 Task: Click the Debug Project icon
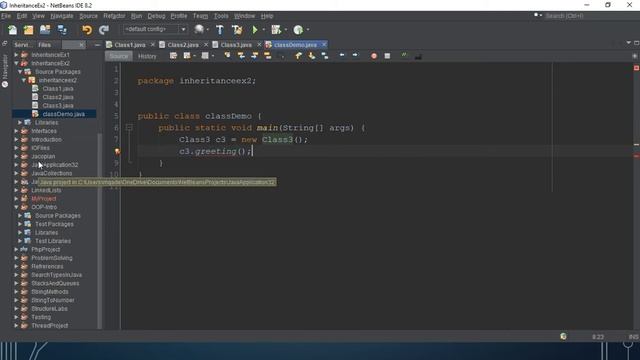276,30
